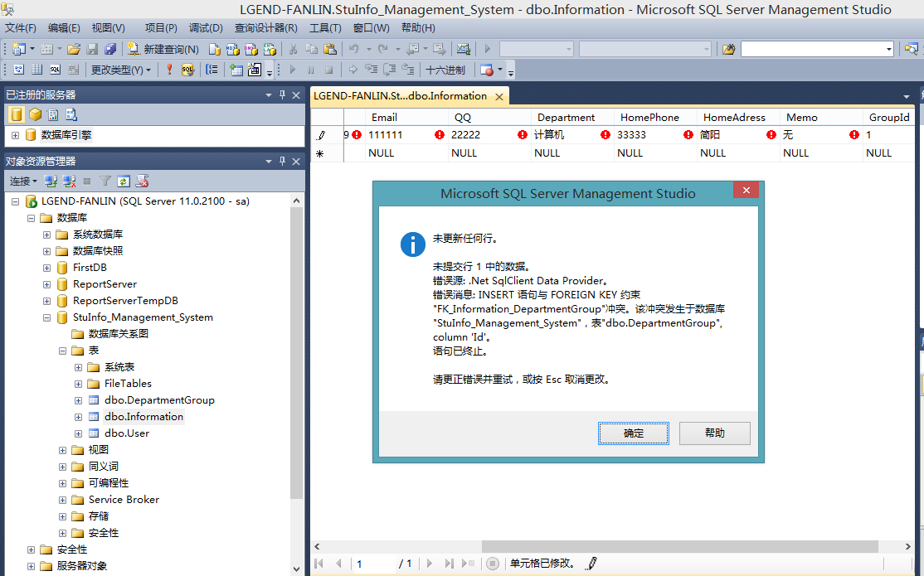The height and width of the screenshot is (576, 924).
Task: Open the New Project dropdown arrow
Action: [32, 49]
